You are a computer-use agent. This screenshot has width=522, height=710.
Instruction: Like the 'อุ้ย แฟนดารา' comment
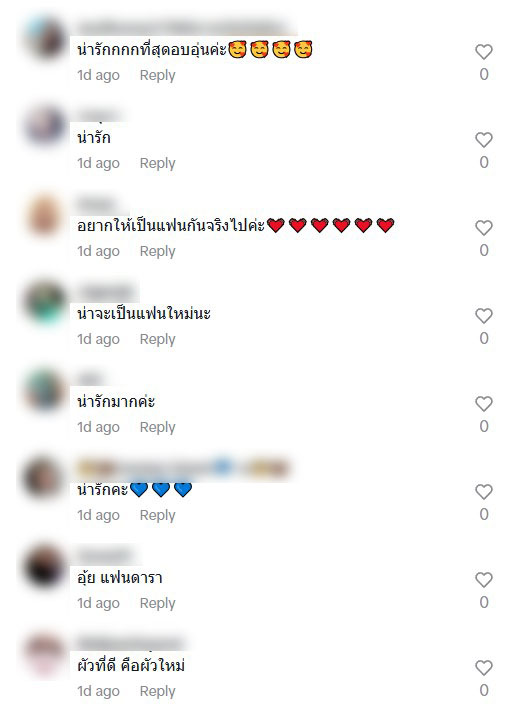point(484,580)
